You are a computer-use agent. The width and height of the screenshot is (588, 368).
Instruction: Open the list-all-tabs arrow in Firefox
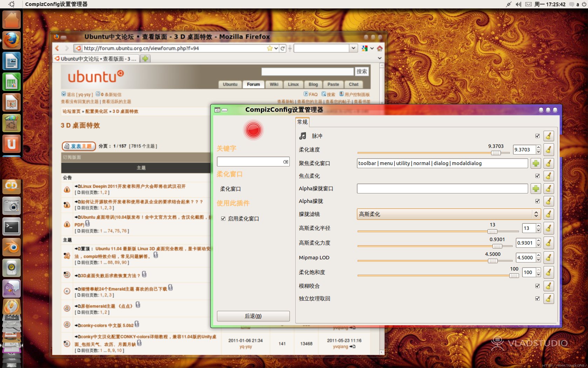pos(379,58)
